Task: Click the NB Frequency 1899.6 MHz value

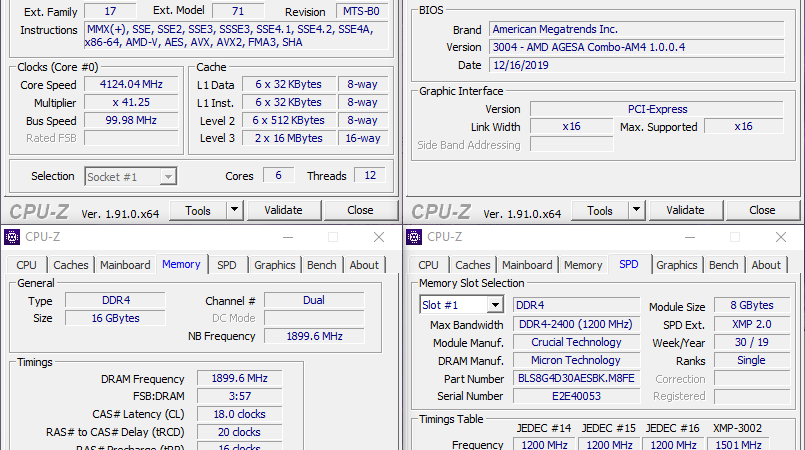Action: click(x=314, y=336)
